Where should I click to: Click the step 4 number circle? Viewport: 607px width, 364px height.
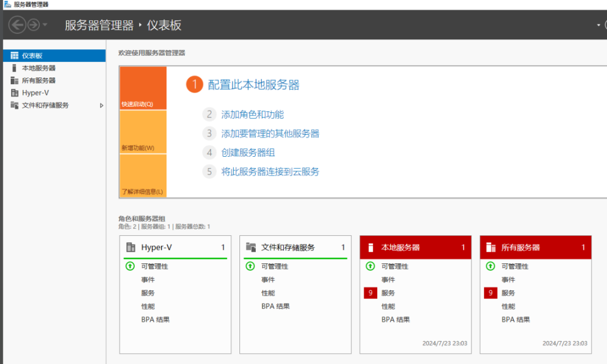pos(209,152)
